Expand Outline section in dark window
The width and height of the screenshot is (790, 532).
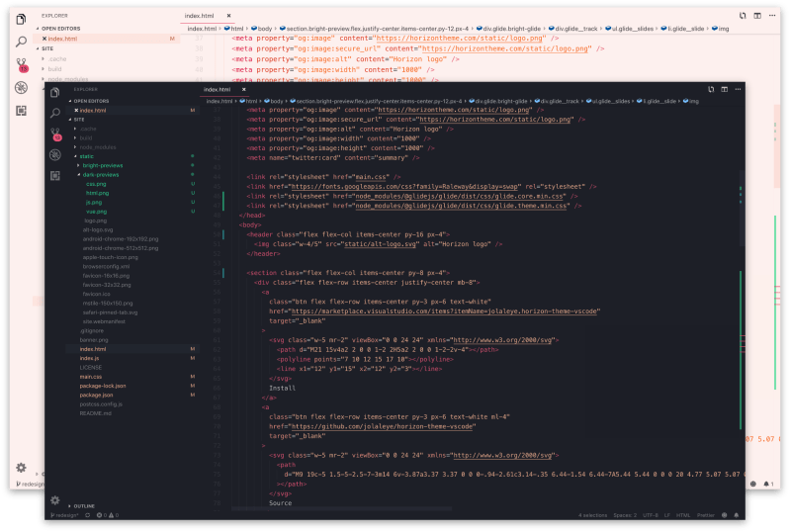[x=82, y=506]
